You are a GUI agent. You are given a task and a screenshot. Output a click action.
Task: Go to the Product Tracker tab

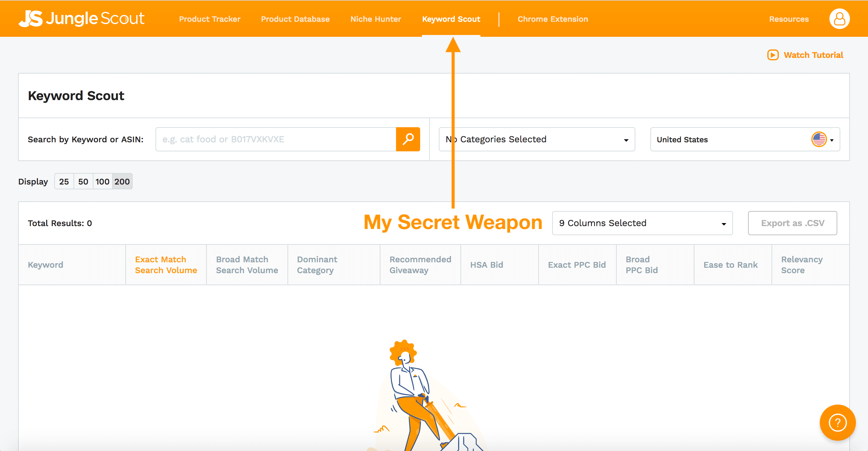pos(209,19)
